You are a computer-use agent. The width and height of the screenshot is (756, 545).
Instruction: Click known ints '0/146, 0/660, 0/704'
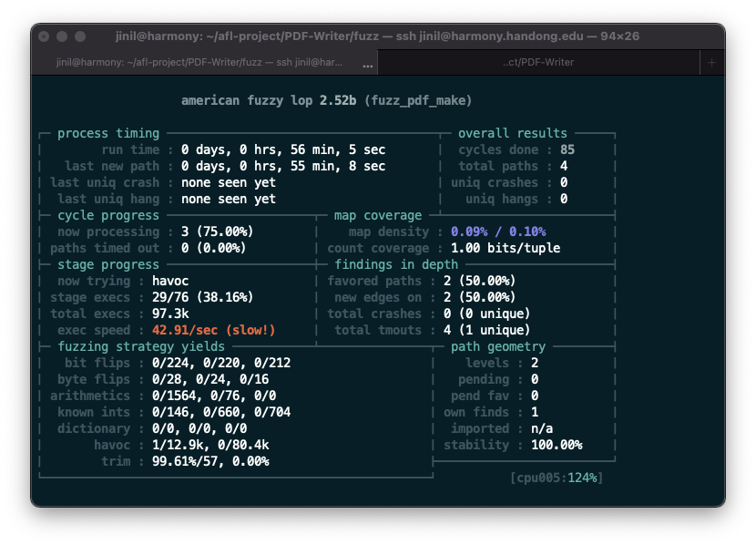pos(221,412)
